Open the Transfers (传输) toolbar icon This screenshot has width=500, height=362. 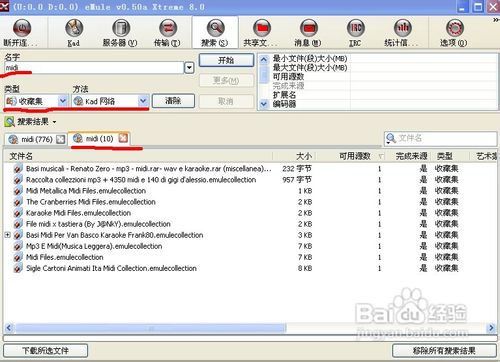[x=167, y=32]
